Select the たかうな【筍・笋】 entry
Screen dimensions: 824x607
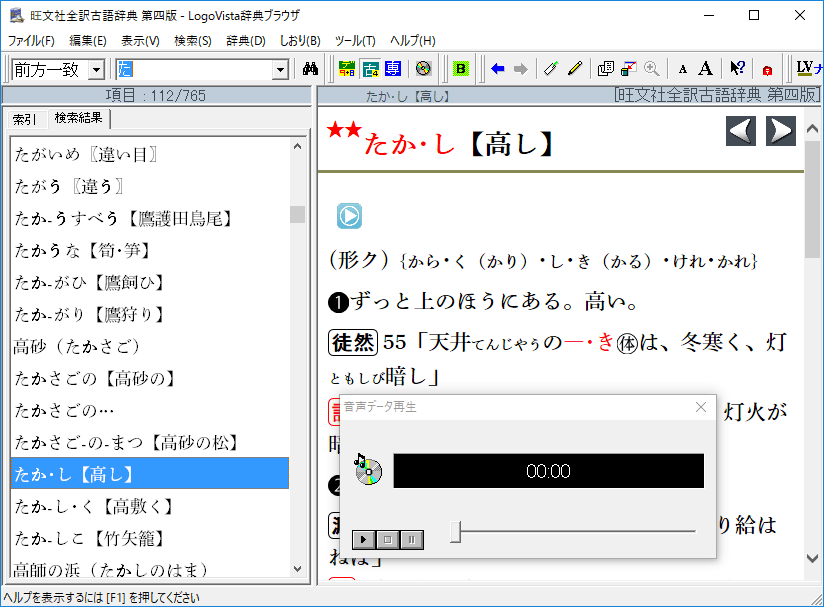click(150, 251)
